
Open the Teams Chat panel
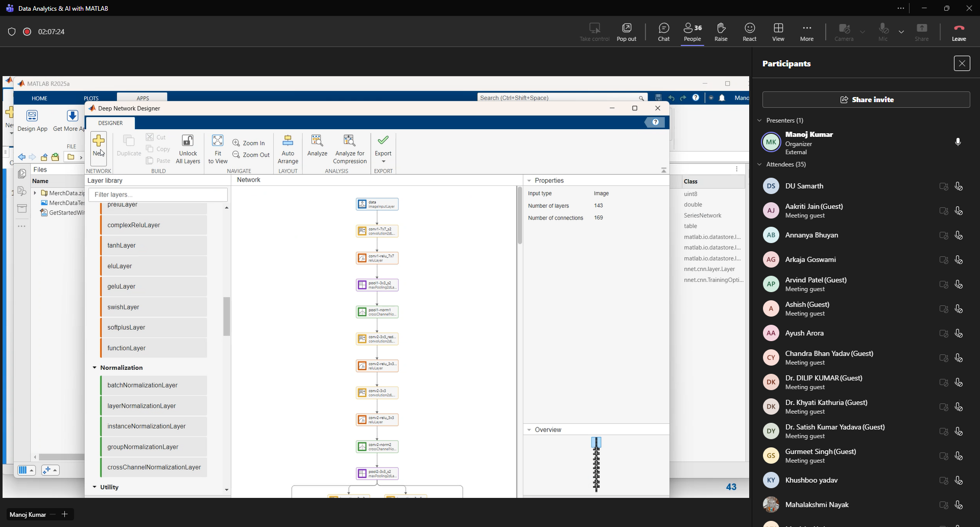tap(663, 32)
